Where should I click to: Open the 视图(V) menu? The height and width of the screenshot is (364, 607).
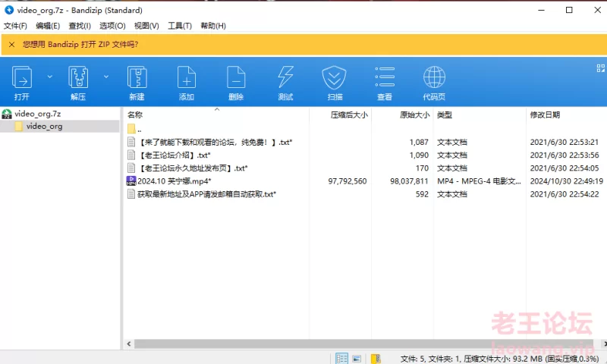[x=146, y=26]
